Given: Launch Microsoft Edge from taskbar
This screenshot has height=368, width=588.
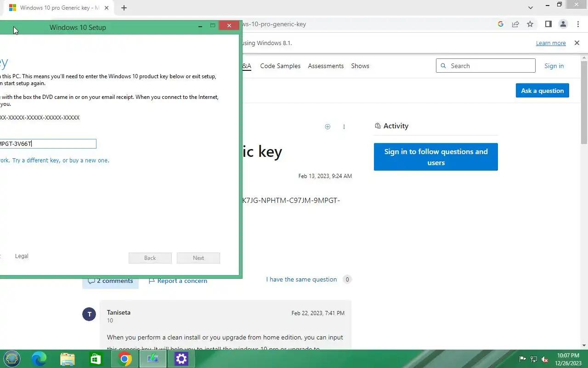Looking at the screenshot, I should pyautogui.click(x=39, y=359).
